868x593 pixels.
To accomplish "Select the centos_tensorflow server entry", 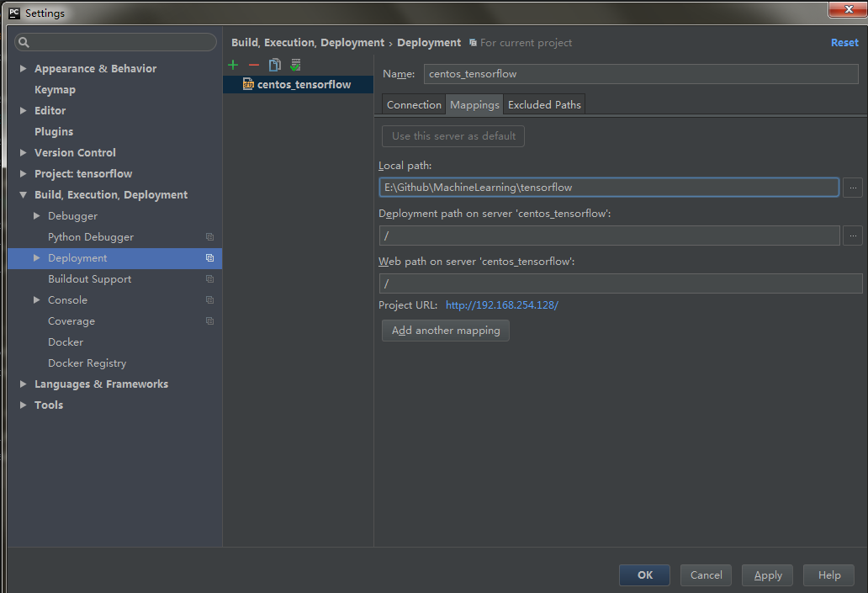I will click(304, 84).
